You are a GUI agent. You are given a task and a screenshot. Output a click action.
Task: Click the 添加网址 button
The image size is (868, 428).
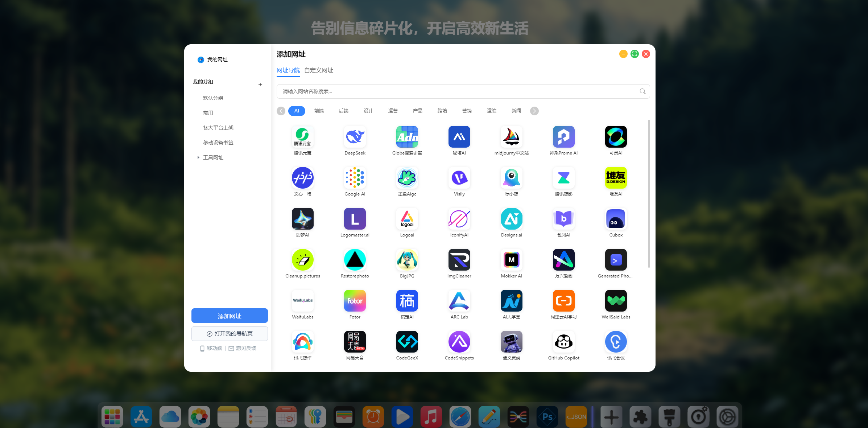click(230, 316)
